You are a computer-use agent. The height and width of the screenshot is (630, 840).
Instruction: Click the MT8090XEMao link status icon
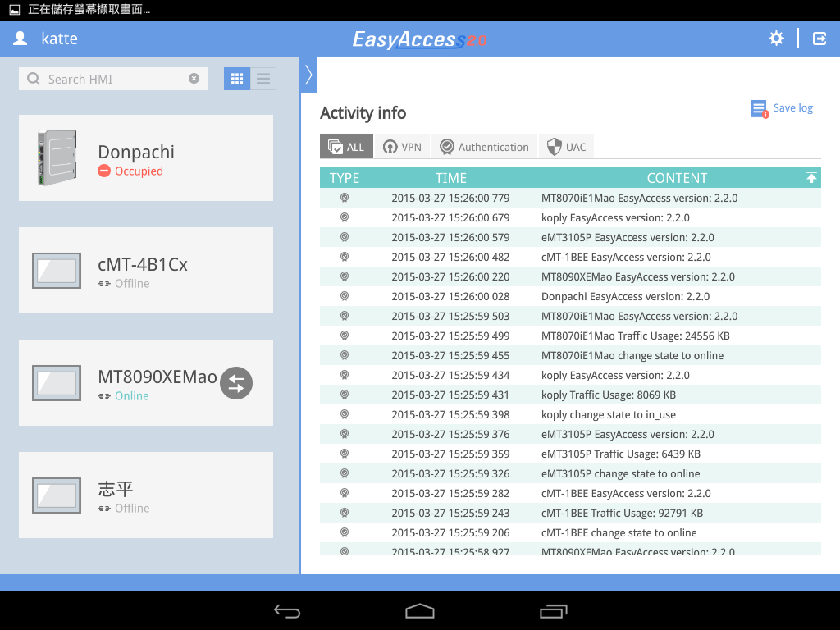click(104, 396)
